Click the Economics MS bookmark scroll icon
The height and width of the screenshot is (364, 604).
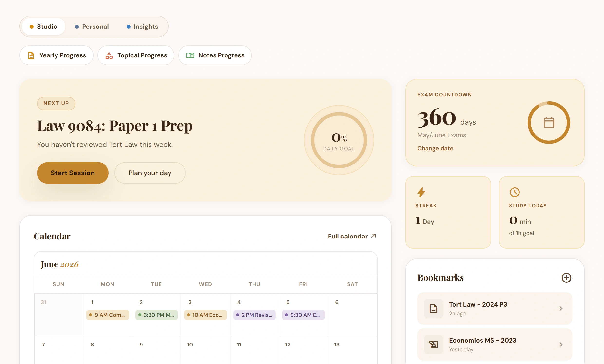[433, 345]
